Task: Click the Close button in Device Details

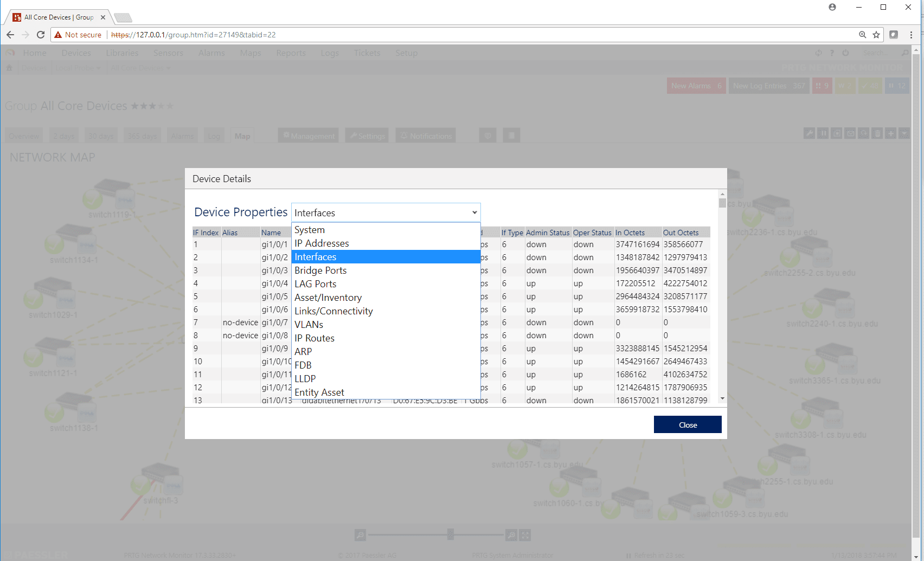Action: (x=688, y=424)
